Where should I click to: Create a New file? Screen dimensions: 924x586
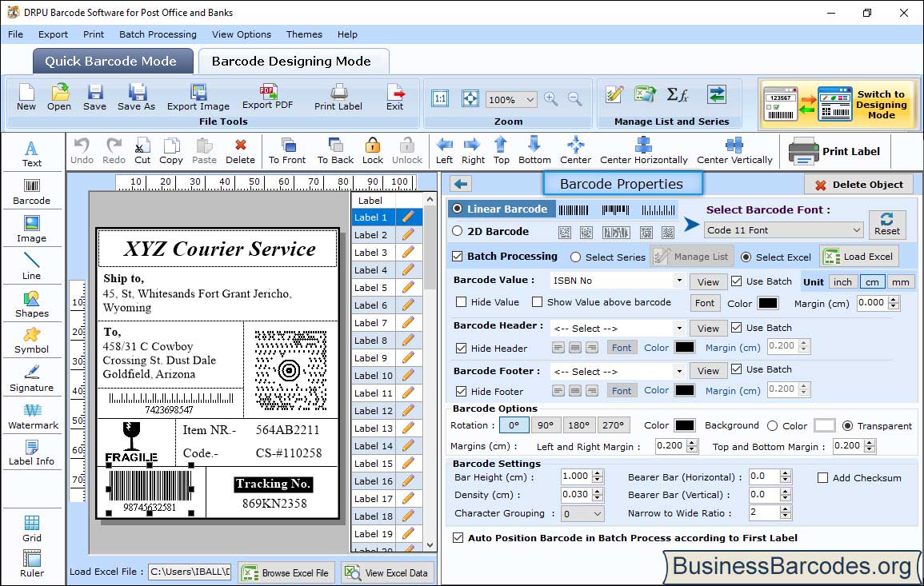pos(26,98)
